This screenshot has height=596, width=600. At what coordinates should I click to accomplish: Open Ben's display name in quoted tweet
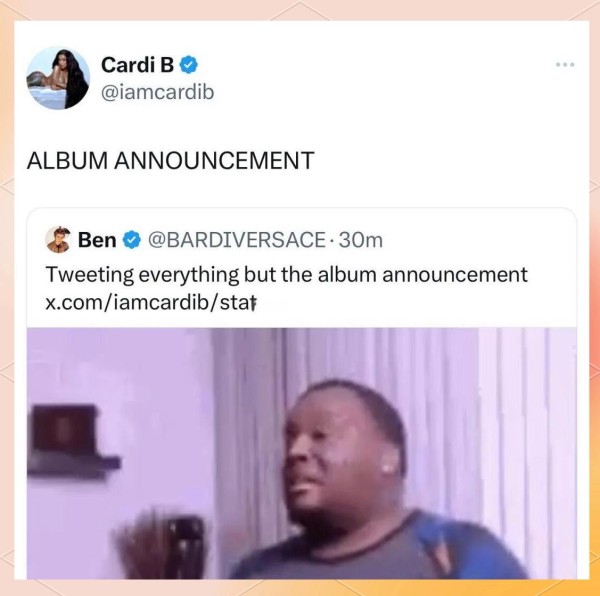97,240
